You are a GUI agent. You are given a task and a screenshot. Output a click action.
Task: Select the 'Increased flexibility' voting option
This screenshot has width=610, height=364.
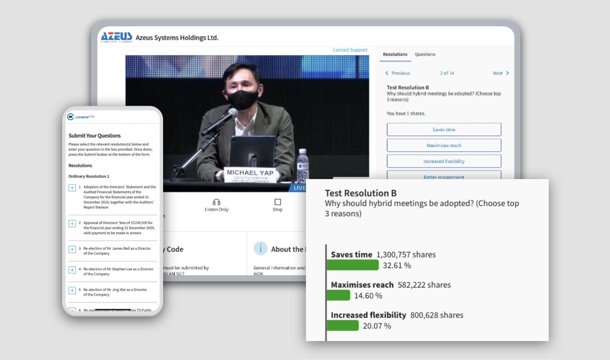coord(444,161)
